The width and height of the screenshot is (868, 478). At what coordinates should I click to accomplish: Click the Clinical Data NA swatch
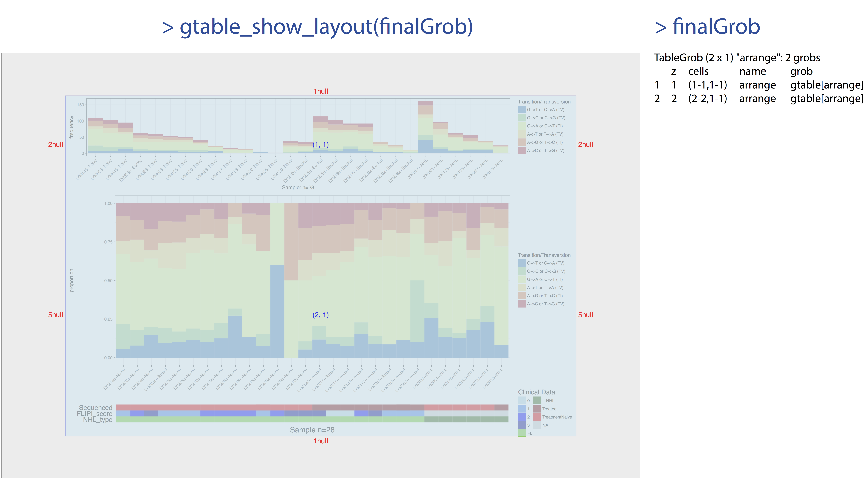coord(537,425)
